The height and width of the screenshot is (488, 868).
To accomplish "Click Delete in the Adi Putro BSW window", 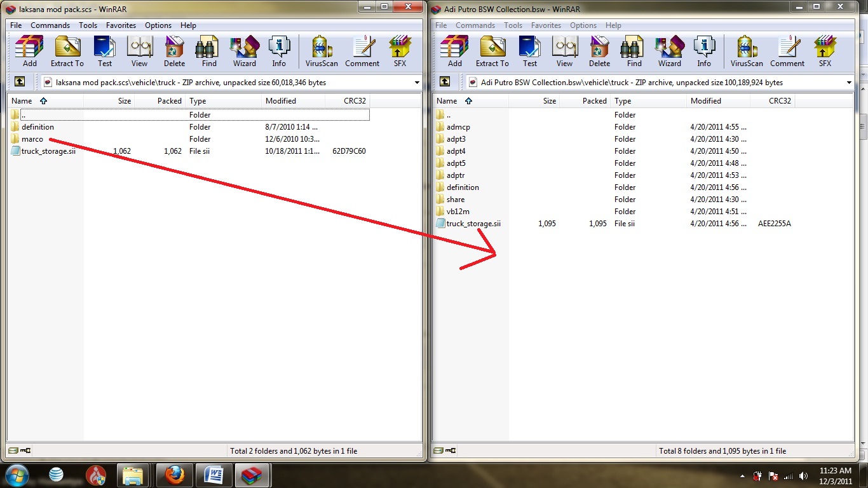I will 599,51.
